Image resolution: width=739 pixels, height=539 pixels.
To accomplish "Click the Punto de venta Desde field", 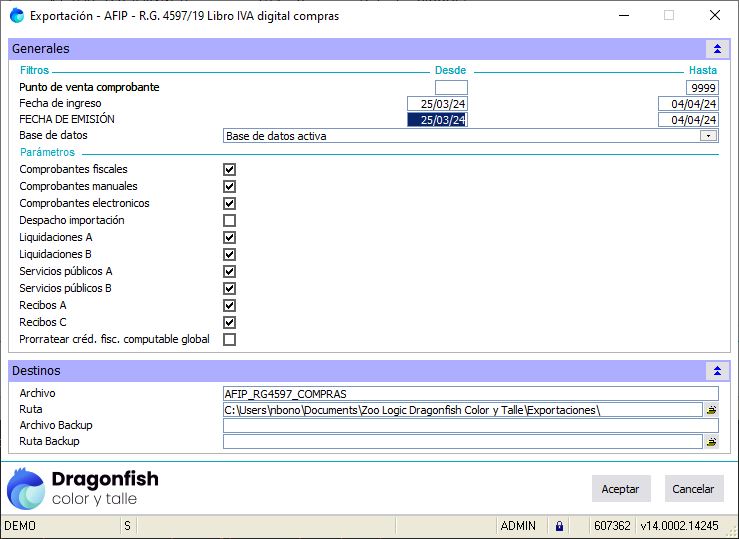I will click(451, 88).
